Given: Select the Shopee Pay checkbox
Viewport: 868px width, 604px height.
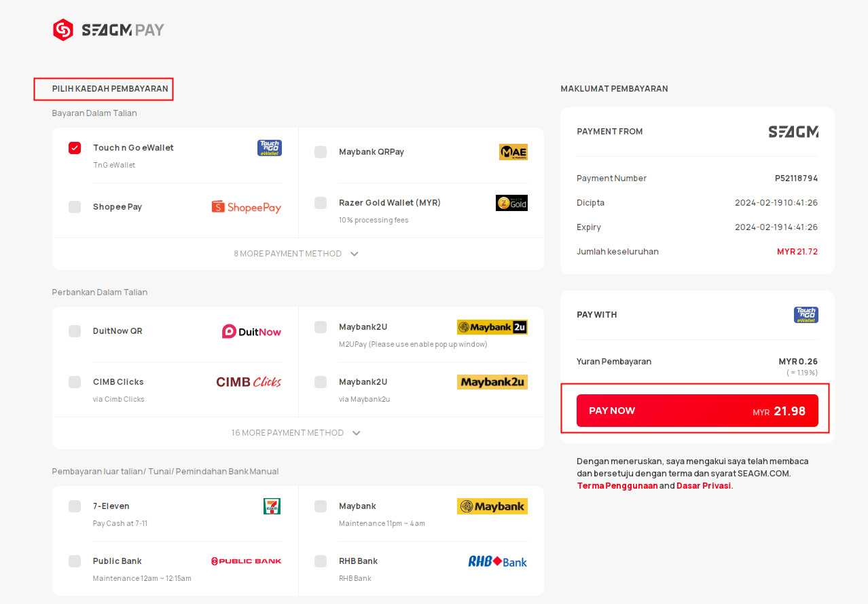Looking at the screenshot, I should (75, 207).
